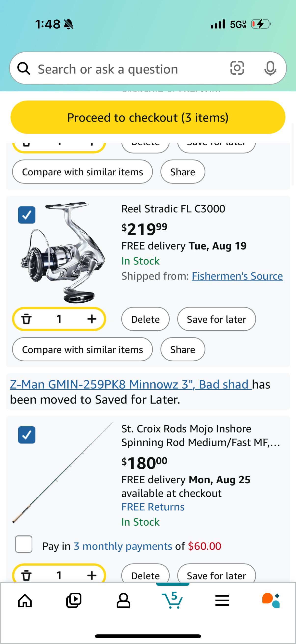Uncheck the Reel Stradic FL C3000 checkbox
This screenshot has height=644, width=296.
coord(27,215)
